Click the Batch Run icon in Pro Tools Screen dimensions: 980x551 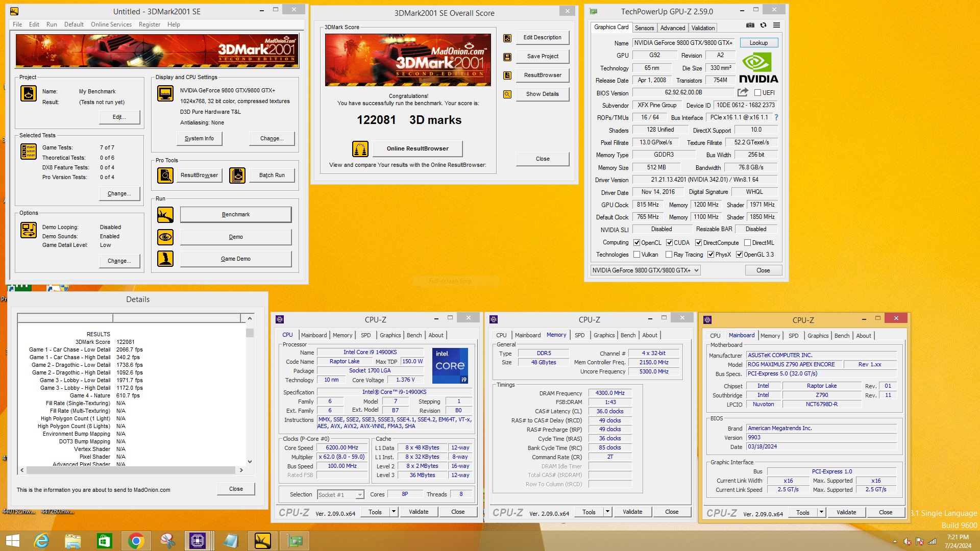237,175
